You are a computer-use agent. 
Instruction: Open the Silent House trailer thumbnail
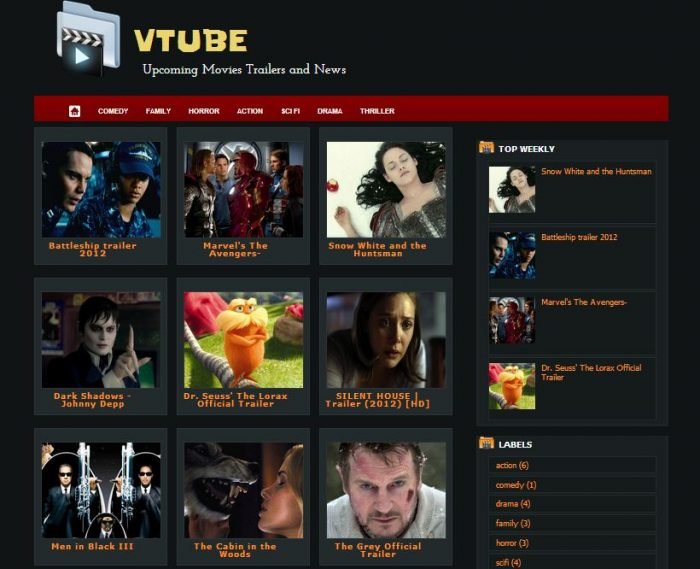click(x=386, y=340)
